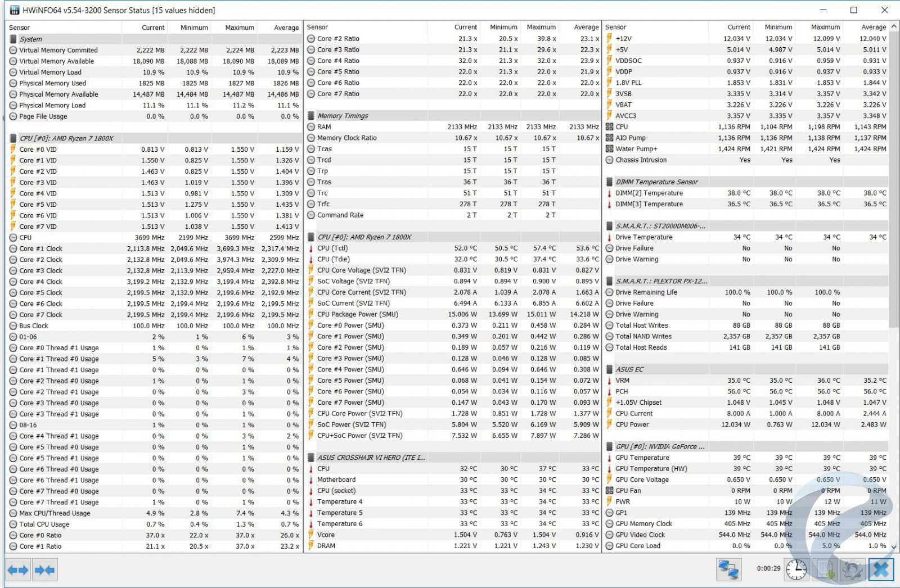Close sensor window with blue X button

[881, 569]
